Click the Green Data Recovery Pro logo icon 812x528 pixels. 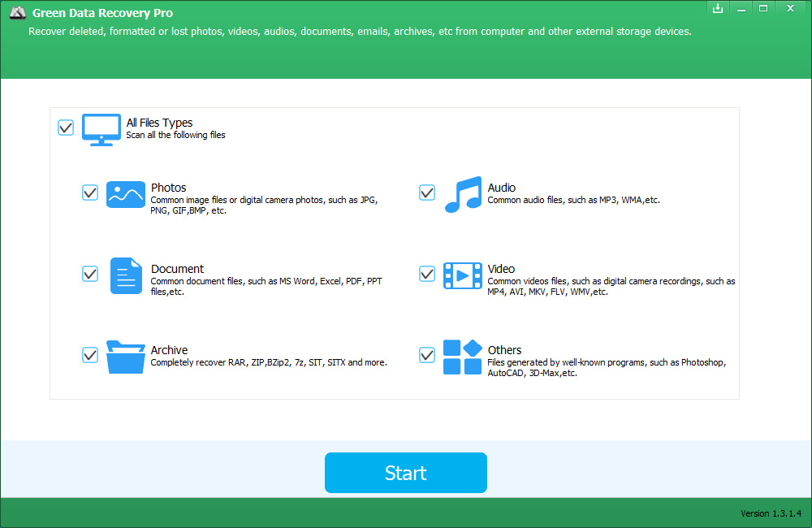pos(15,14)
